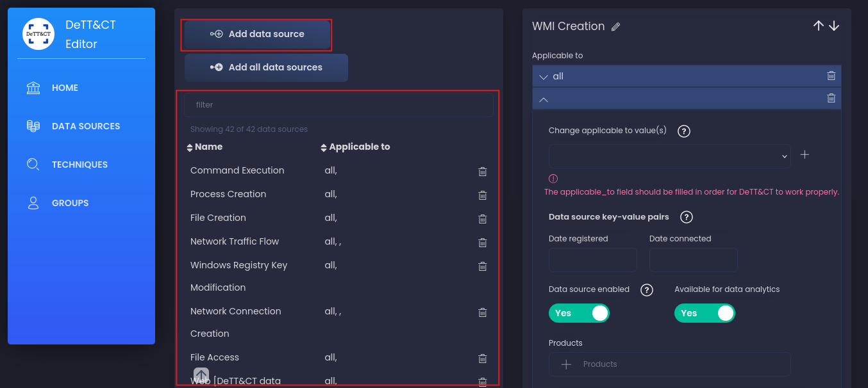Delete the File Creation data source
Screen dimensions: 868x388
[x=483, y=219]
